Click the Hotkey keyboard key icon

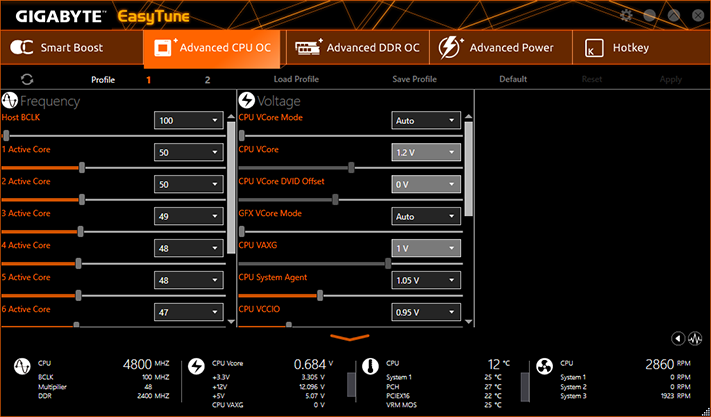(x=594, y=48)
